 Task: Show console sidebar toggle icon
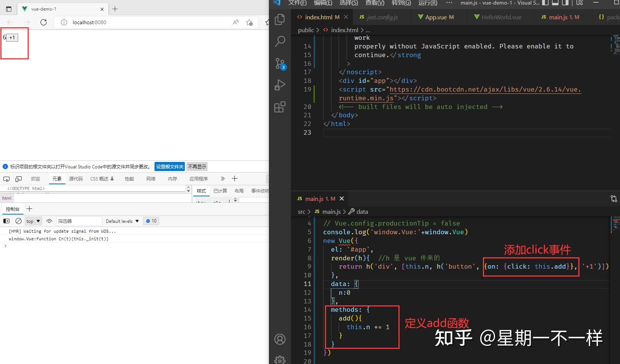pos(6,221)
